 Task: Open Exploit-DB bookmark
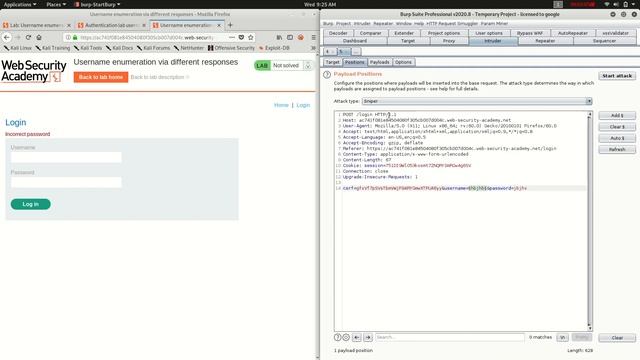(274, 48)
